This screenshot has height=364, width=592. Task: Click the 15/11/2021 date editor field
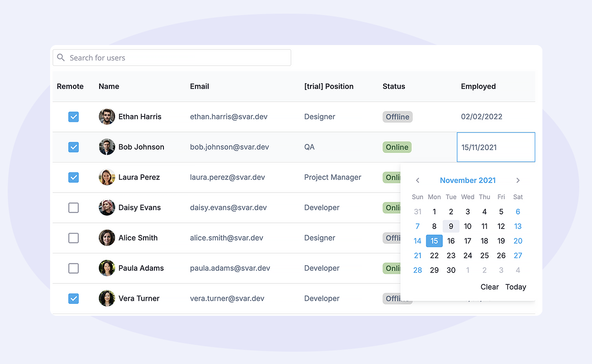pos(496,147)
